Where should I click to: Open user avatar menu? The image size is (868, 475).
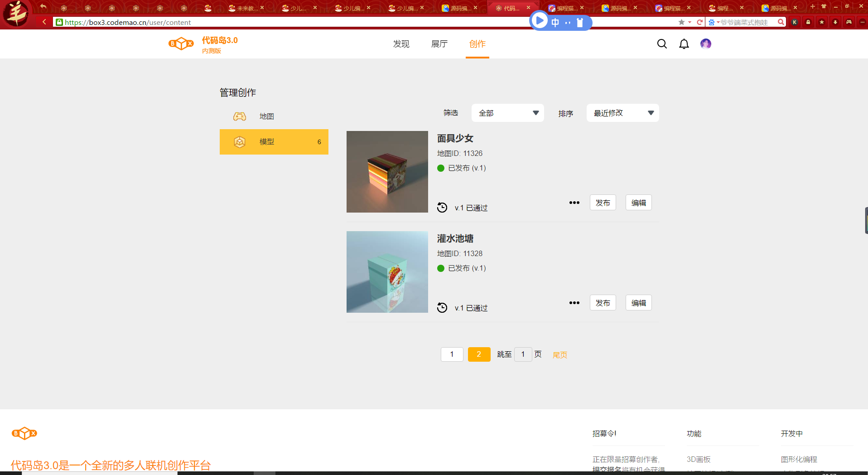tap(706, 44)
